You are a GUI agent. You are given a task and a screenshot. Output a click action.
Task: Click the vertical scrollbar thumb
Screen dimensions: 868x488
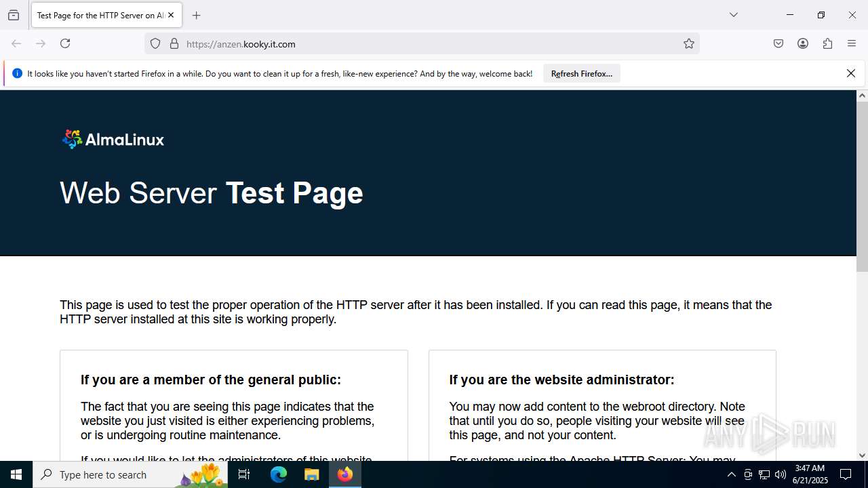click(x=862, y=186)
